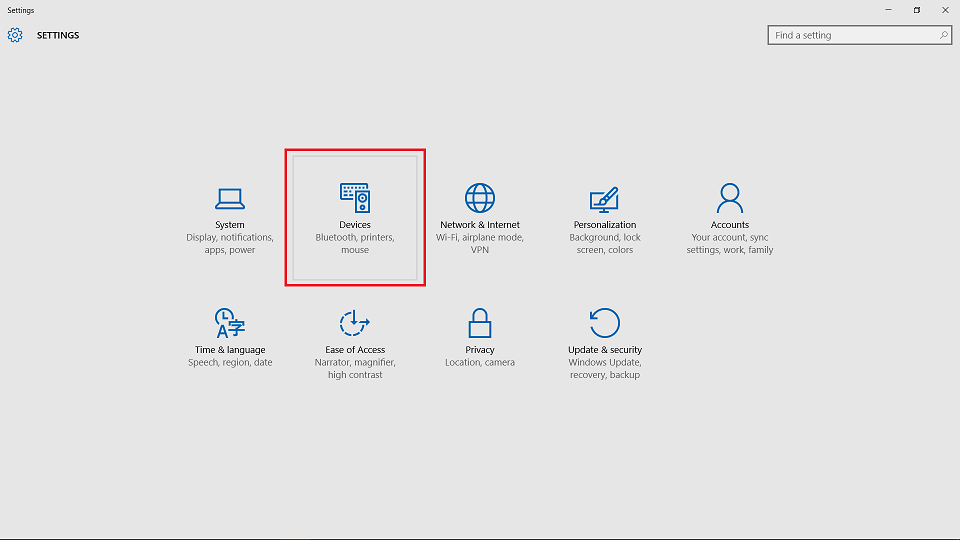Viewport: 960px width, 540px height.
Task: Open the Accounts person icon
Action: (x=730, y=198)
